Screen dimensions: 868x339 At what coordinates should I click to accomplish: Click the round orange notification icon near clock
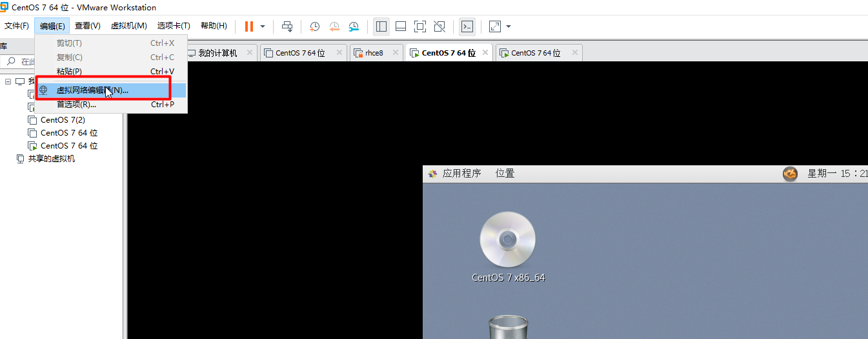click(790, 174)
